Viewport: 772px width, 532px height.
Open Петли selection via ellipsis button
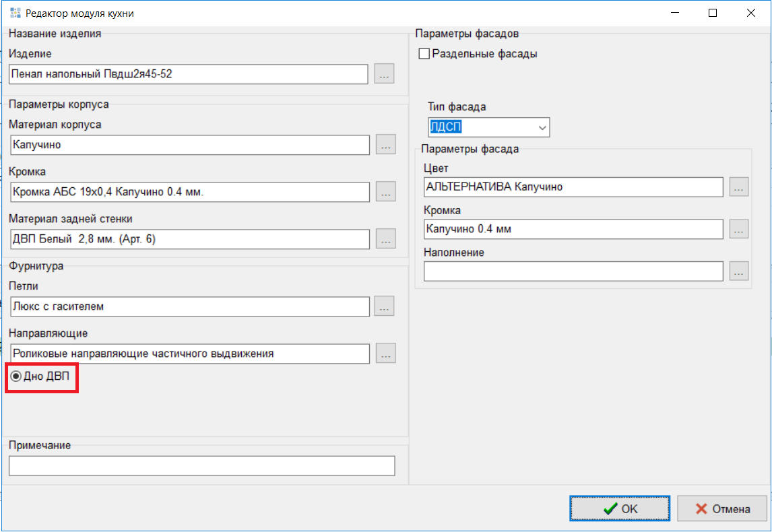(384, 306)
